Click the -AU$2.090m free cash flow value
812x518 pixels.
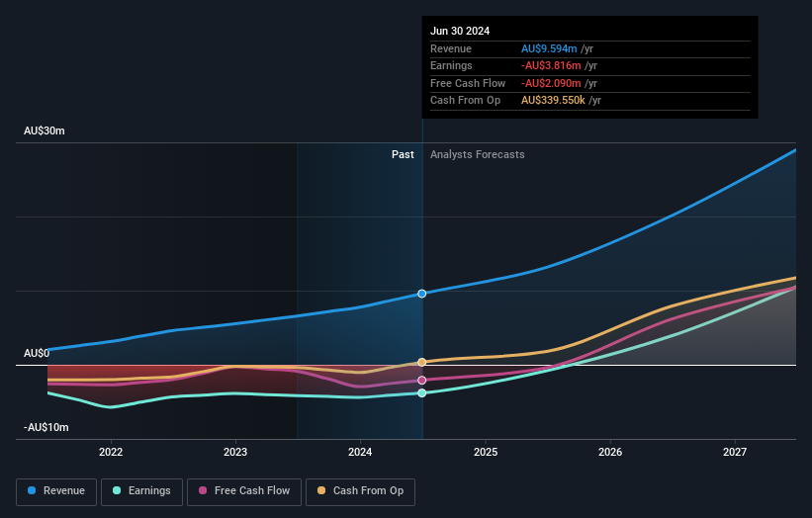tap(551, 83)
